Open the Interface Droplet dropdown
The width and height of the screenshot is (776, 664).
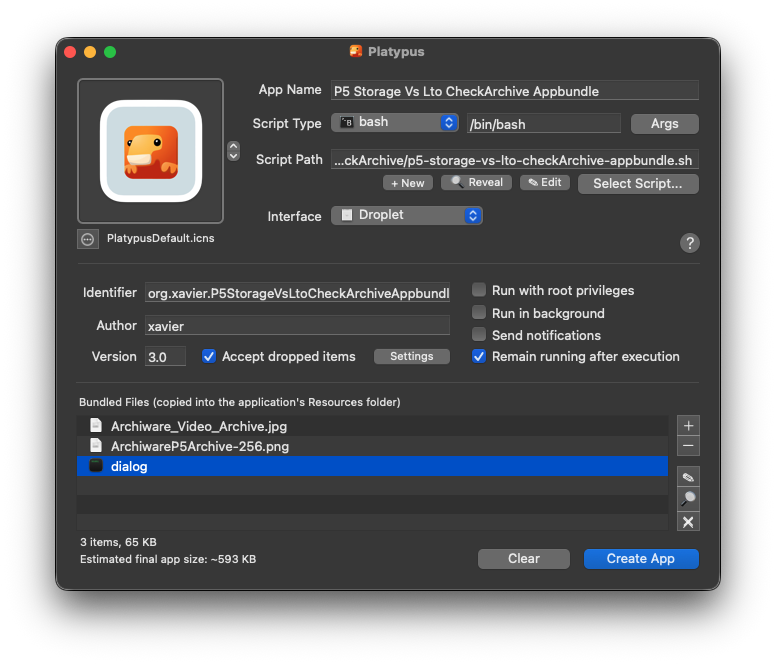[x=407, y=215]
